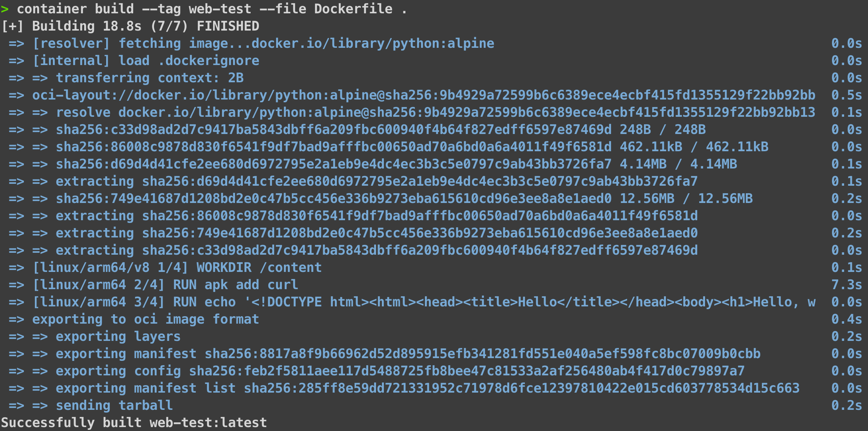868x431 pixels.
Task: Click the "12.56MB / 12.56MB" size text
Action: click(686, 199)
